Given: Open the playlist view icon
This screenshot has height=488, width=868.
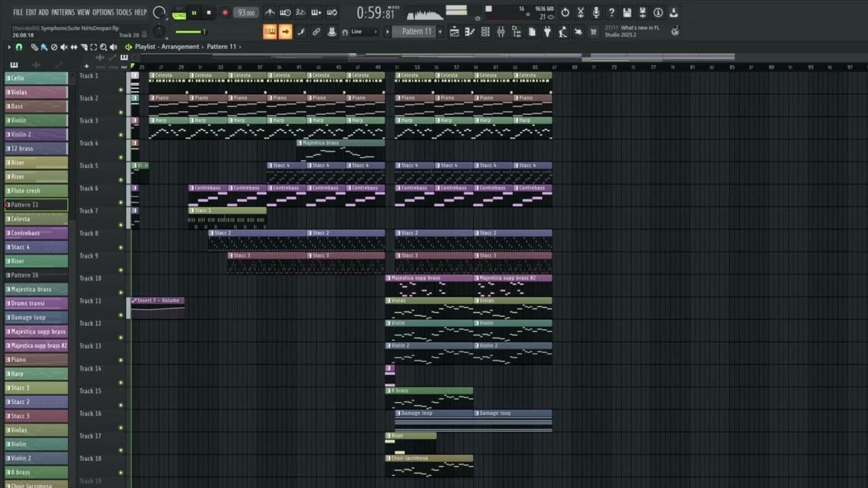Looking at the screenshot, I should pos(454,32).
